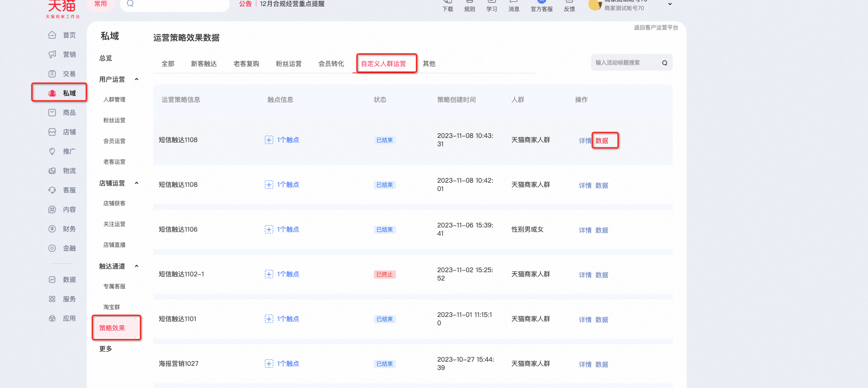Open the 营销 megaphone icon in sidebar
Viewport: 868px width, 388px height.
coord(52,54)
